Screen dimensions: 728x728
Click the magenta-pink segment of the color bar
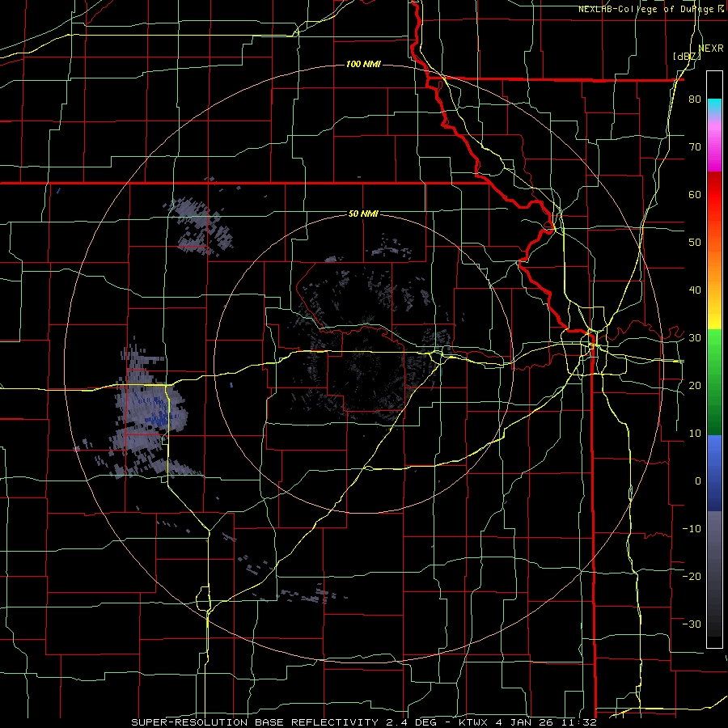[x=714, y=143]
